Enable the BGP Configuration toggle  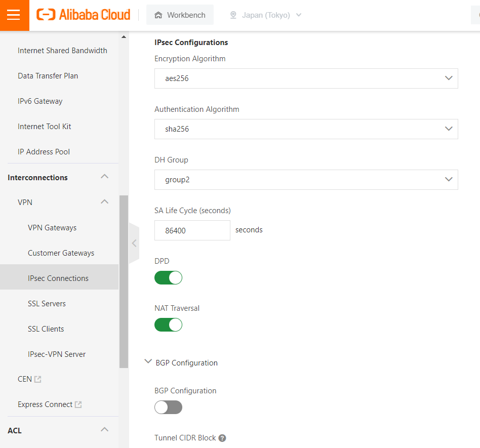point(168,407)
